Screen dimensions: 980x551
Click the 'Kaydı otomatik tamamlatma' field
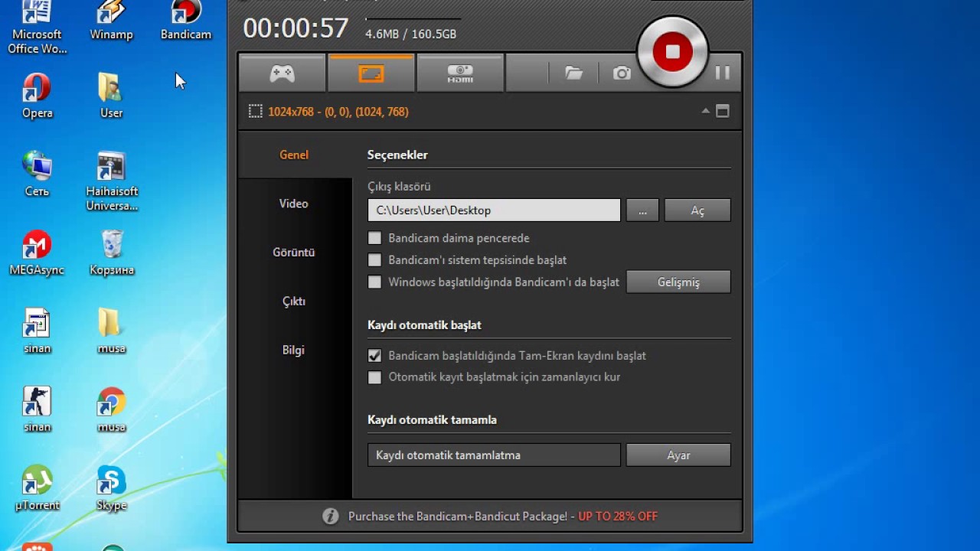click(x=494, y=455)
